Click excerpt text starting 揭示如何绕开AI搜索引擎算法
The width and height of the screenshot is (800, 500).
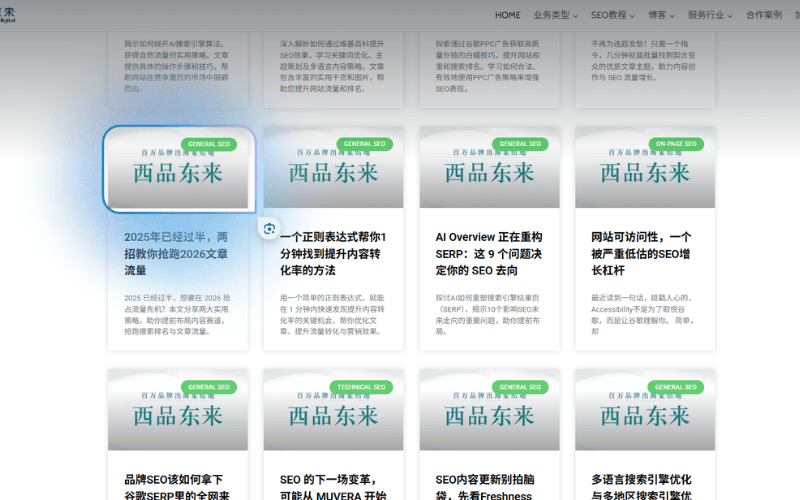tap(176, 66)
